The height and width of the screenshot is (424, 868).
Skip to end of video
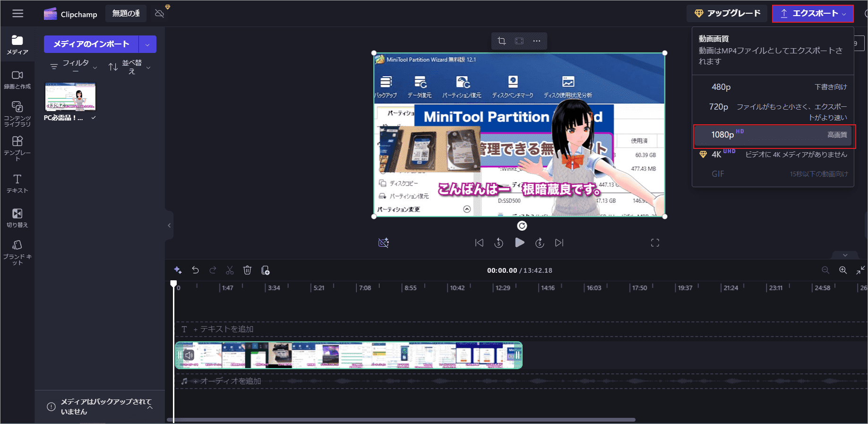(559, 243)
